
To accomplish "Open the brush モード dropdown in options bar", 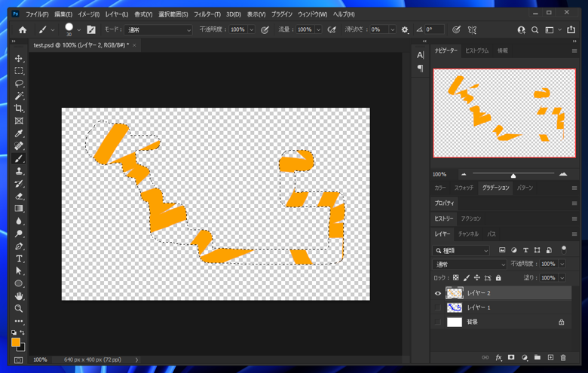I will click(x=159, y=30).
